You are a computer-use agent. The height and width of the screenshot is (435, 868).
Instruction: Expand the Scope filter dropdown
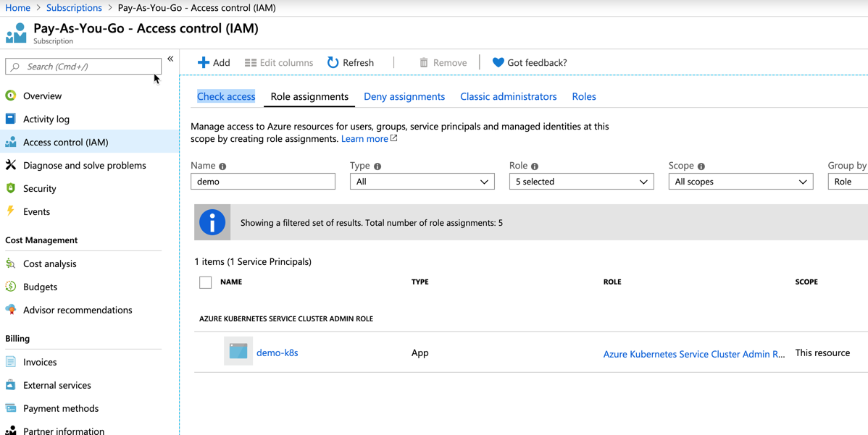coord(740,182)
